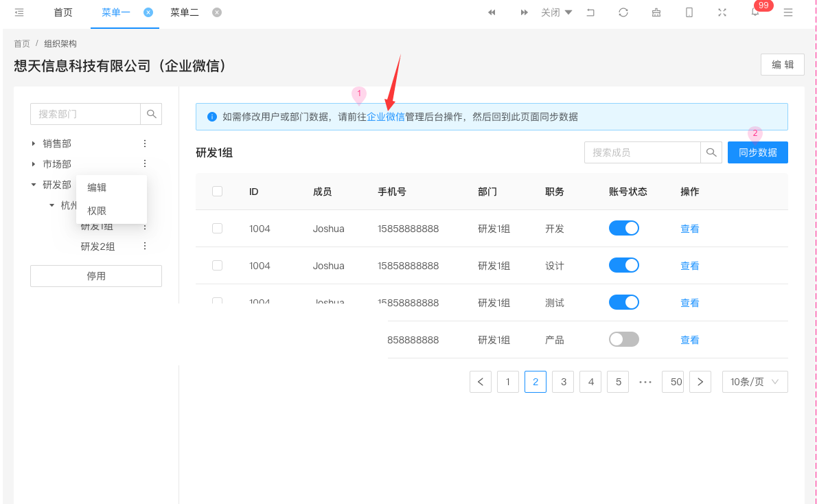Screen dimensions: 817x504
Task: Click the forward tabs-right double arrow icon
Action: [x=524, y=12]
